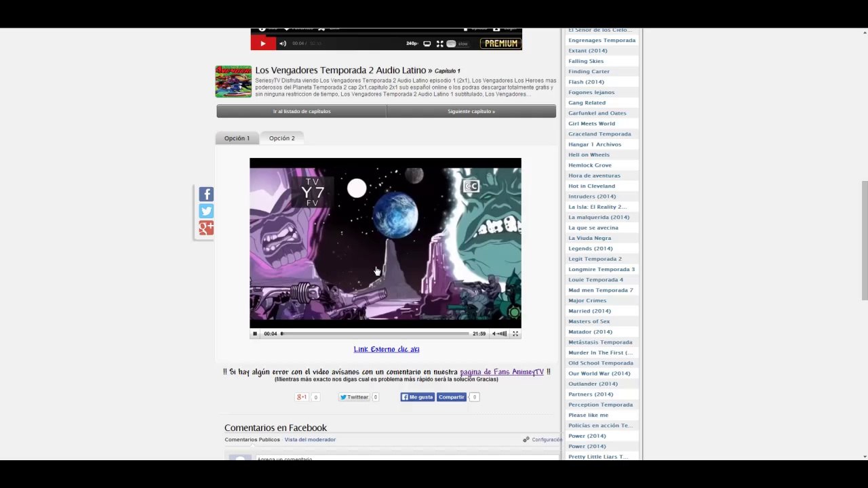Click the Facebook Me gusta button
The height and width of the screenshot is (488, 868).
pyautogui.click(x=417, y=397)
